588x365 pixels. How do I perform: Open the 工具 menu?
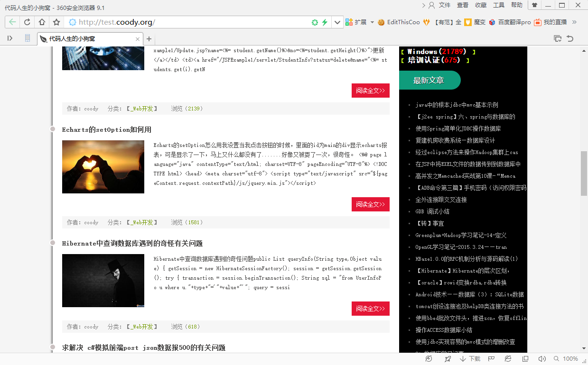pyautogui.click(x=499, y=5)
